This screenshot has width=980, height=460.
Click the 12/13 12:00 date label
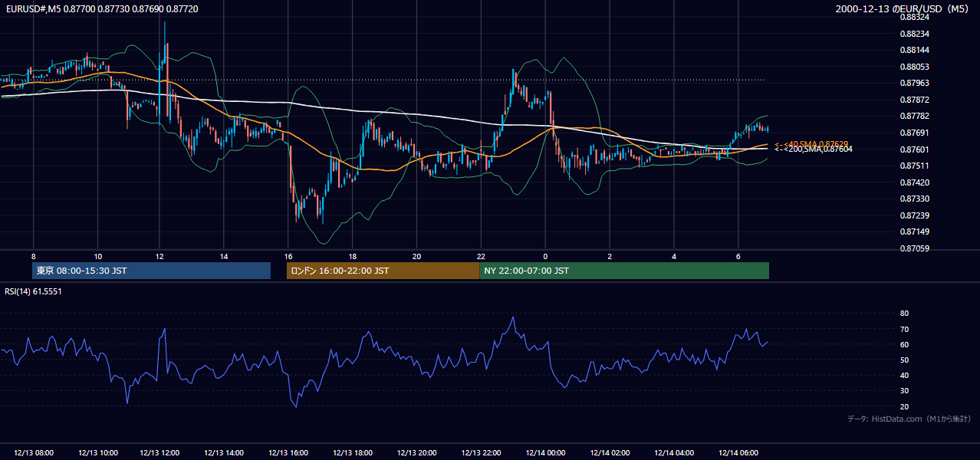coord(159,453)
